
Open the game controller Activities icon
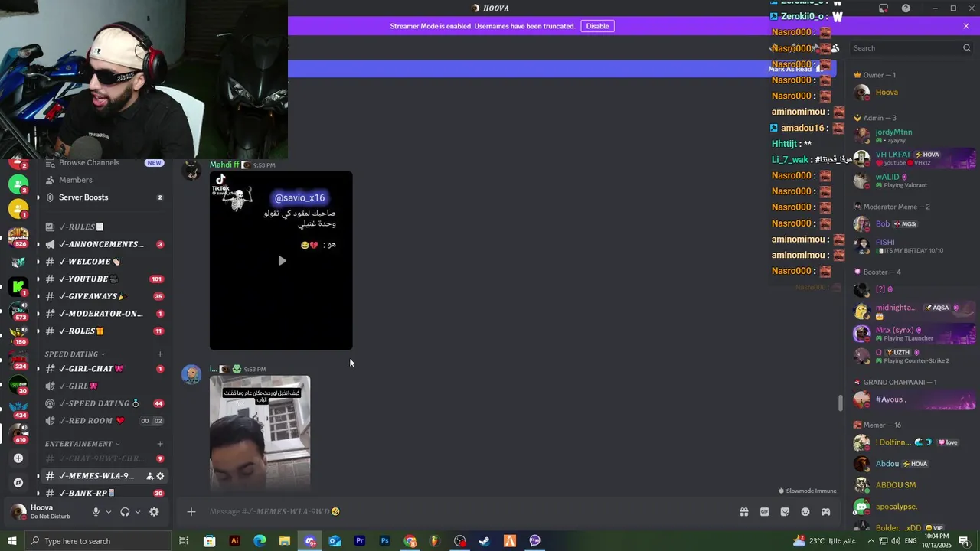826,512
